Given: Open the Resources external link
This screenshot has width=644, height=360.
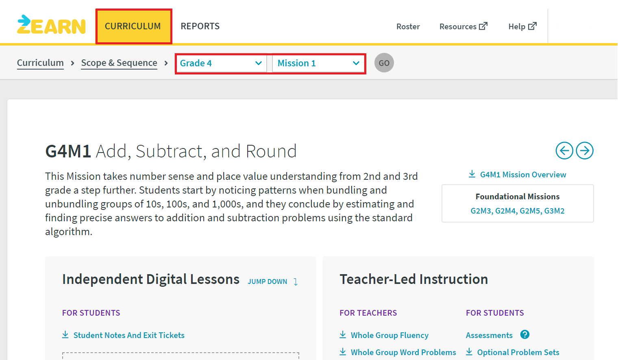Looking at the screenshot, I should click(x=463, y=27).
